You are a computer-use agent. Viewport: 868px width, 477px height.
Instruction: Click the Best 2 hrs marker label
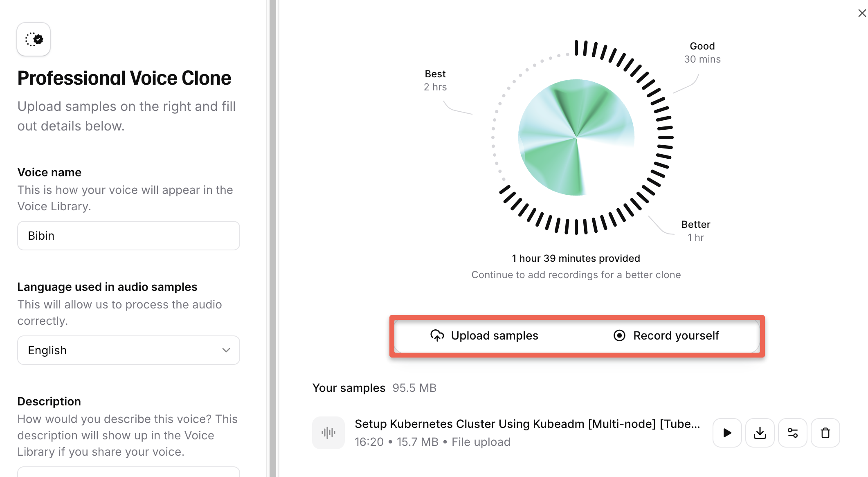tap(435, 80)
